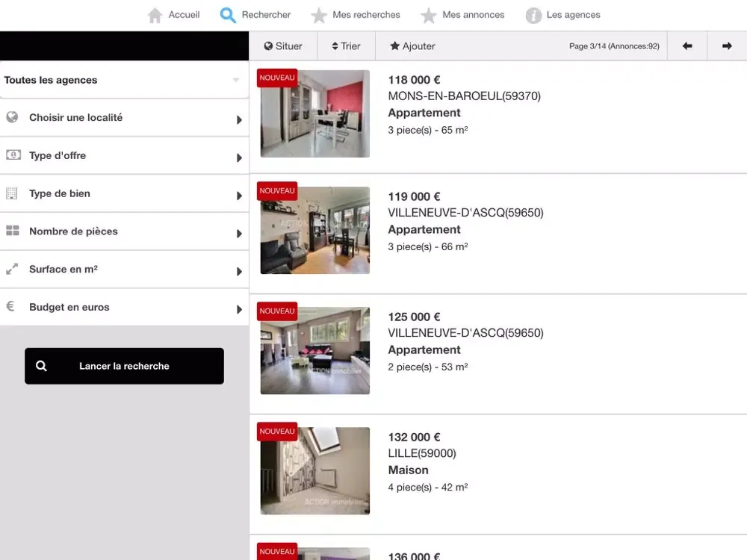Screen dimensions: 747x560
Task: Select the 119 000 € price text
Action: pyautogui.click(x=414, y=196)
